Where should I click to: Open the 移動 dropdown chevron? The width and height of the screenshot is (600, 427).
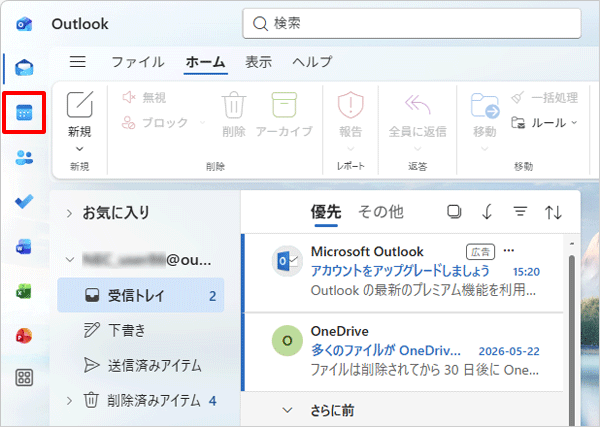click(x=485, y=148)
